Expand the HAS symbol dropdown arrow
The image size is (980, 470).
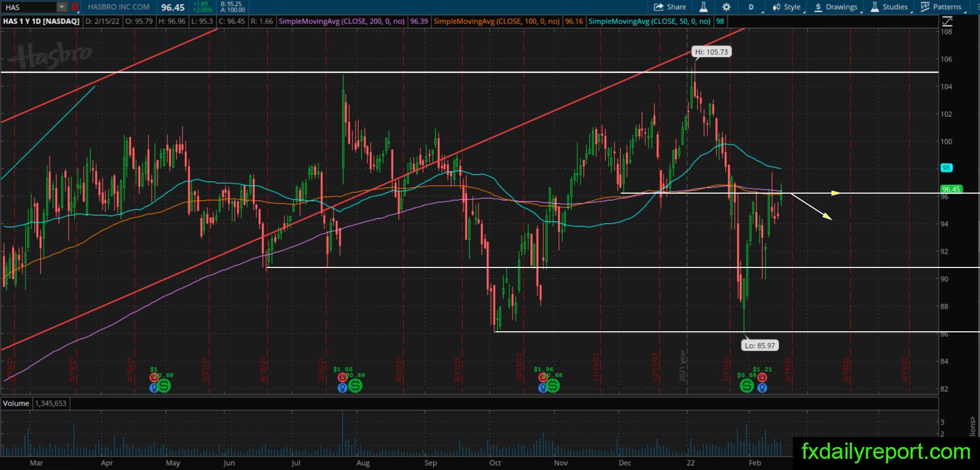pyautogui.click(x=62, y=7)
